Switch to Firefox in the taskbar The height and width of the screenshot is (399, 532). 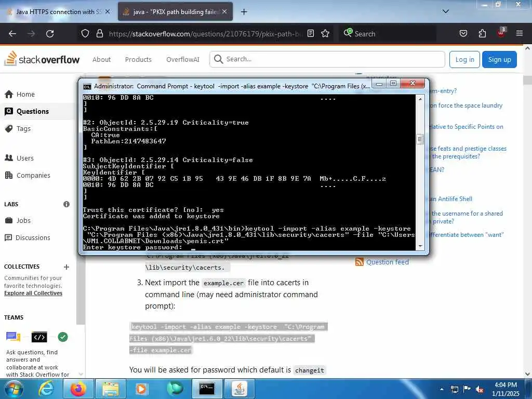[78, 389]
